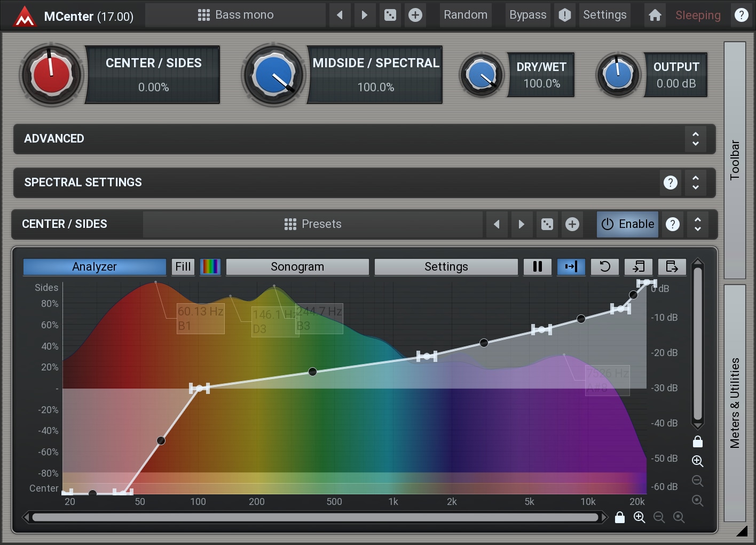Open the Settings button in the top bar
Screen dimensions: 756x545
604,15
